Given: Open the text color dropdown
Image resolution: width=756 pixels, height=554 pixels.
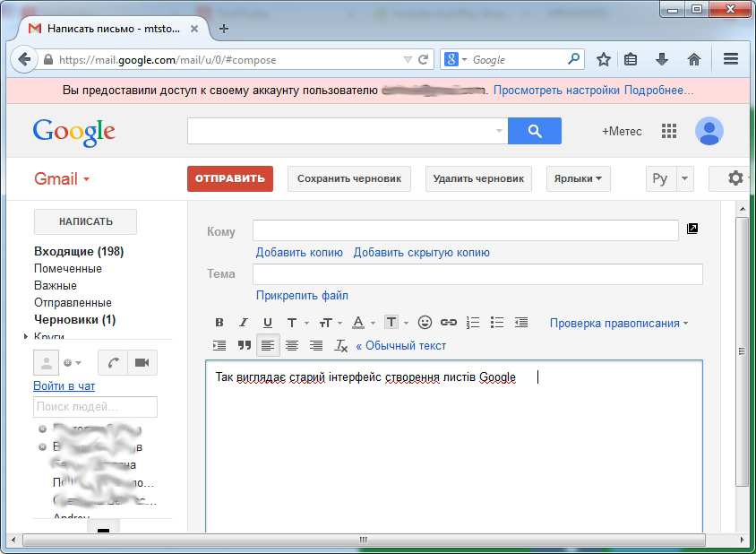Looking at the screenshot, I should pos(363,323).
